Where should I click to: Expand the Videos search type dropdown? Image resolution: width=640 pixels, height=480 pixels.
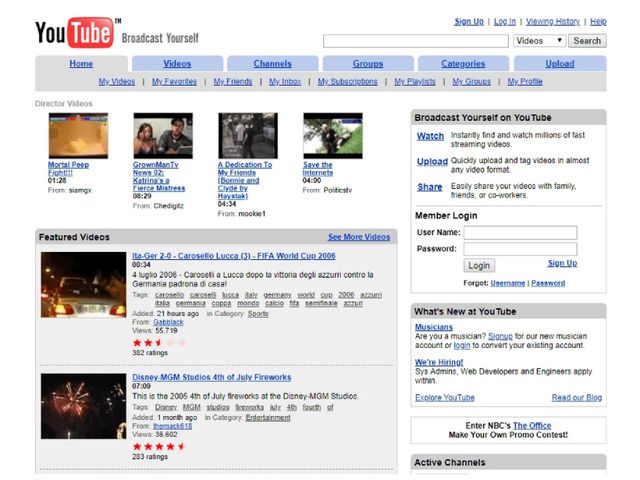coord(539,41)
